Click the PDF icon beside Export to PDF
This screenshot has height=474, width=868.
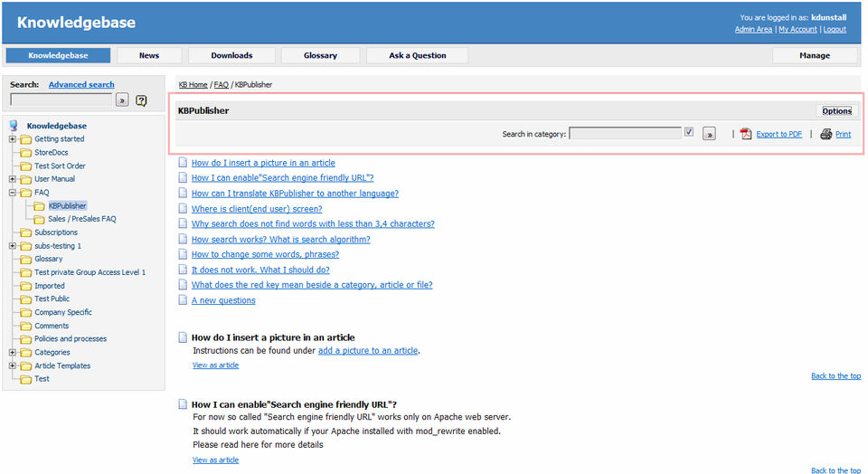point(746,134)
